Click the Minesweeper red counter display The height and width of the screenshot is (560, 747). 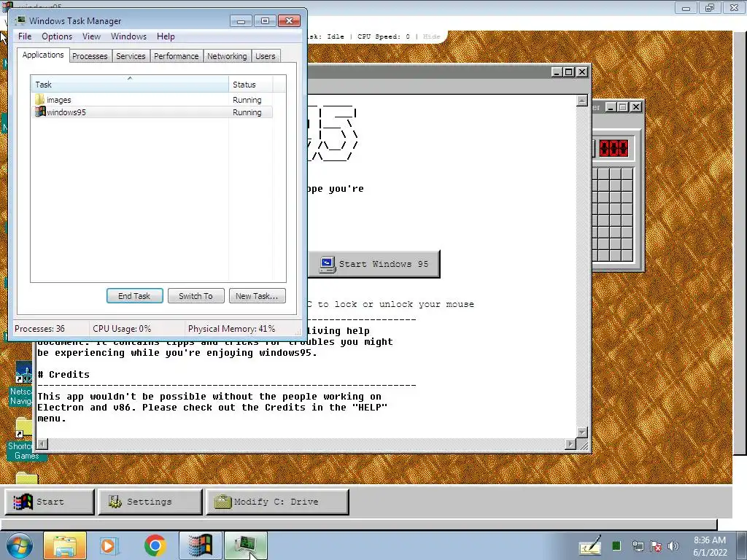point(614,148)
